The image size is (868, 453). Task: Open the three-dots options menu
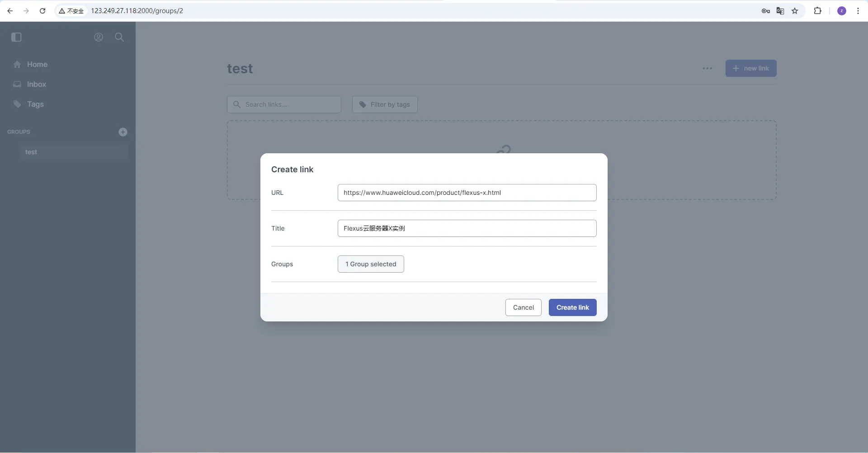(x=708, y=68)
